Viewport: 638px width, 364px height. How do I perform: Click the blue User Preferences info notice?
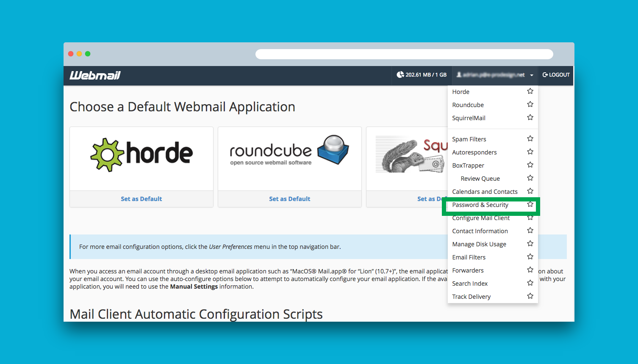click(258, 247)
